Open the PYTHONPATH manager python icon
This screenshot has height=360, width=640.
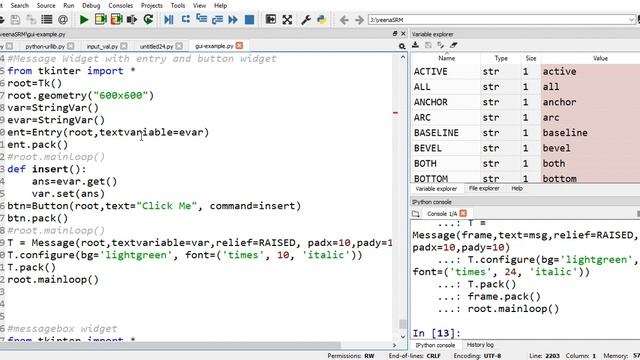tap(322, 19)
